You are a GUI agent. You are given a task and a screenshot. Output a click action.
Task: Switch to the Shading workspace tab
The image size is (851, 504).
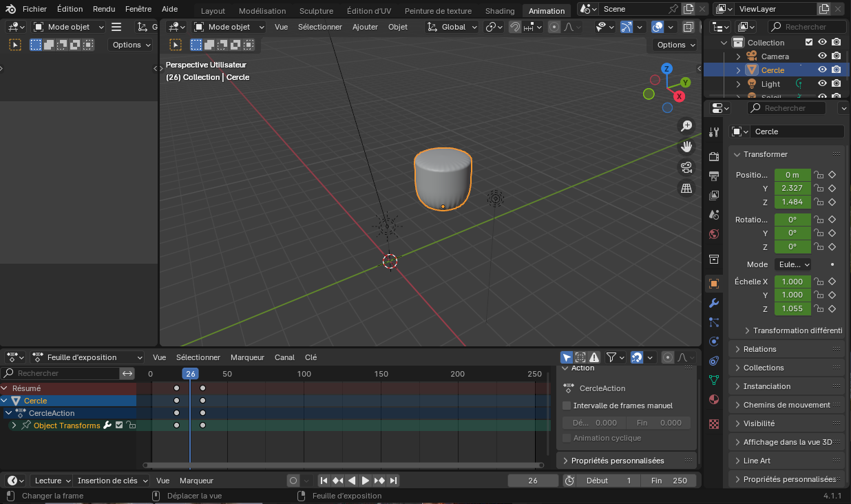coord(499,11)
